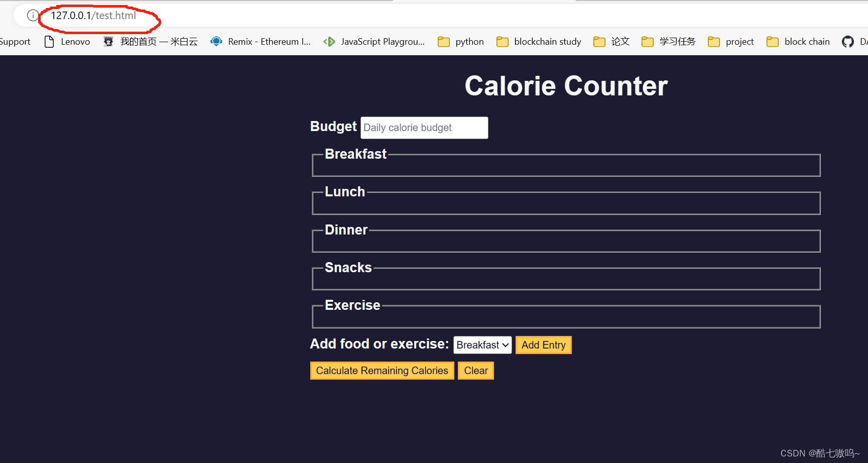Screen dimensions: 868x463
Task: Click the Add Entry button
Action: click(x=544, y=345)
